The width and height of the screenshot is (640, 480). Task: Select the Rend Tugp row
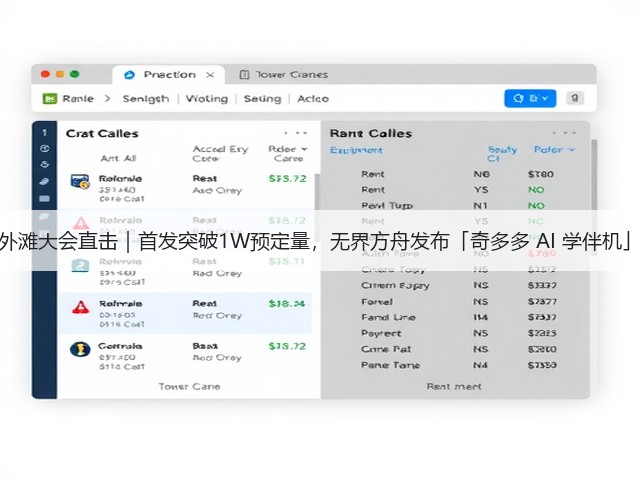click(x=457, y=205)
